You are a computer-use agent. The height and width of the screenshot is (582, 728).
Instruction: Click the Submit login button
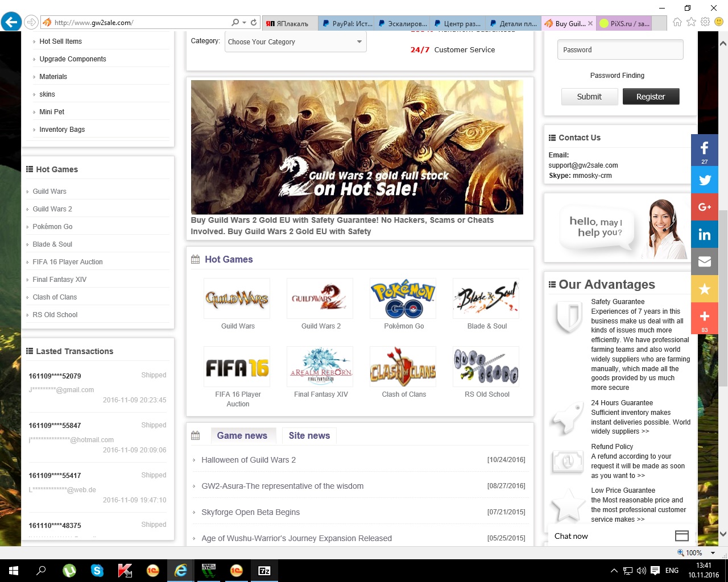point(589,97)
